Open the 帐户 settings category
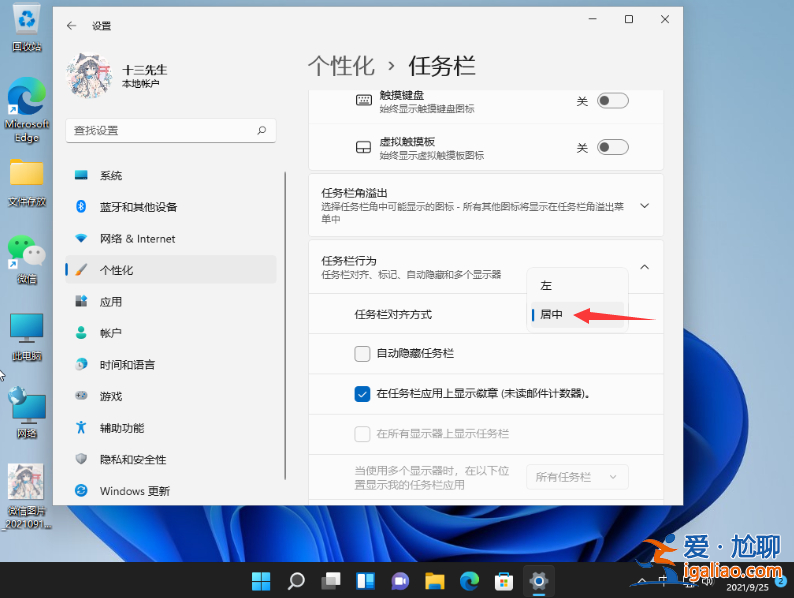The image size is (794, 598). point(171,333)
